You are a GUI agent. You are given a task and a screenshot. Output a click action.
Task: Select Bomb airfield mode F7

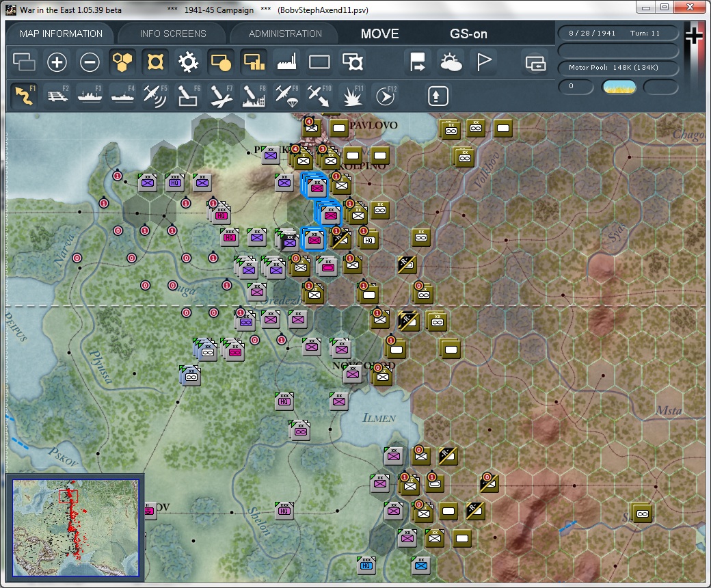(x=221, y=95)
